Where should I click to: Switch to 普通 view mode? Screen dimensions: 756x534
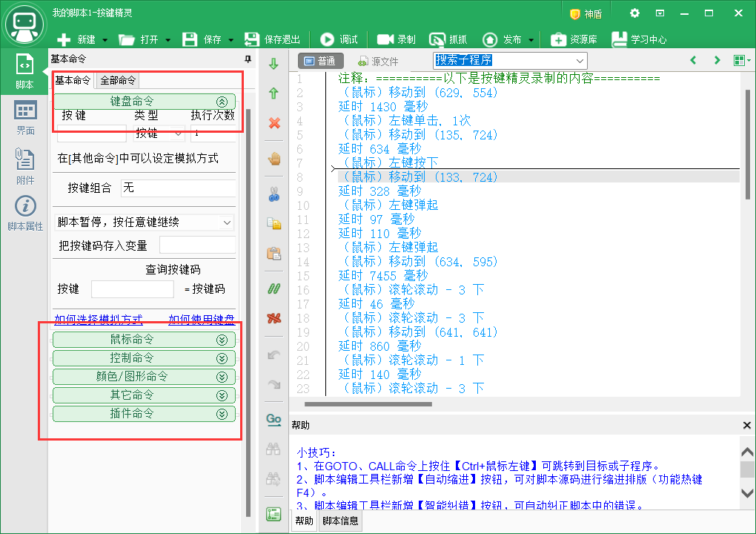point(320,62)
